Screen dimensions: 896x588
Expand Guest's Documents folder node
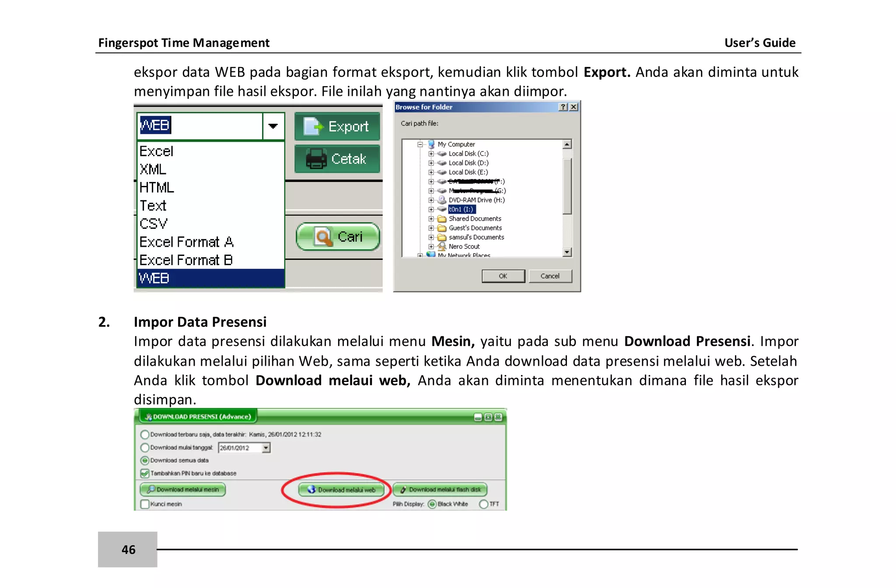pos(431,228)
